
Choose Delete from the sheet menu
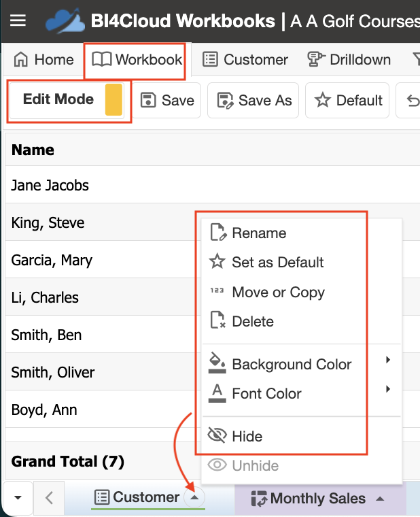coord(302,322)
